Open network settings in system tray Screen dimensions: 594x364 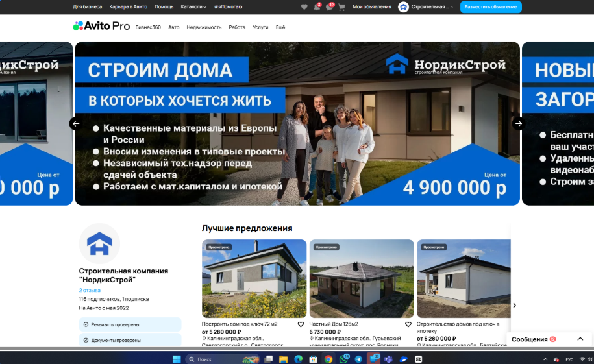[x=582, y=359]
